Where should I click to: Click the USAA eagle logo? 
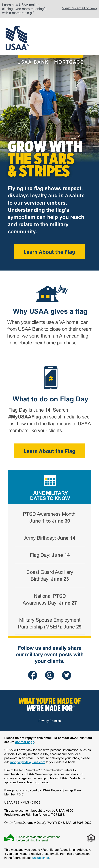[16, 38]
